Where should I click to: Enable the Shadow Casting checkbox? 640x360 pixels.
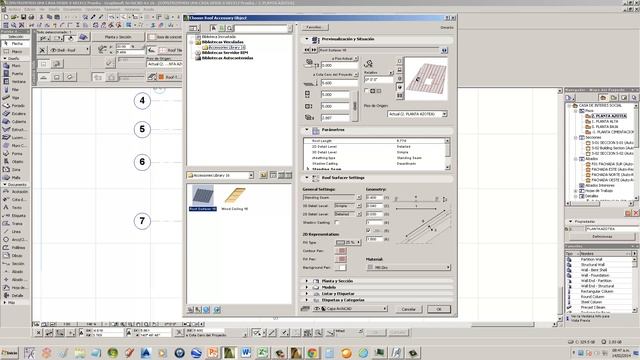click(337, 223)
